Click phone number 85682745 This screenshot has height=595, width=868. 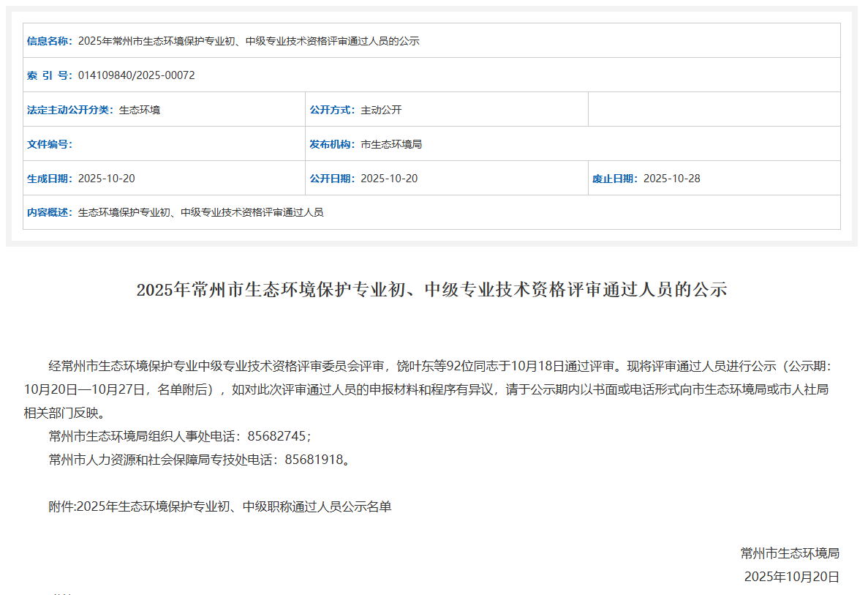(276, 436)
